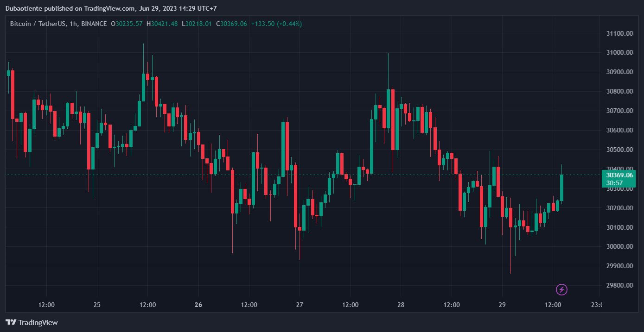Click the latest green candle at chart's right edge
644x332 pixels.
click(x=561, y=188)
